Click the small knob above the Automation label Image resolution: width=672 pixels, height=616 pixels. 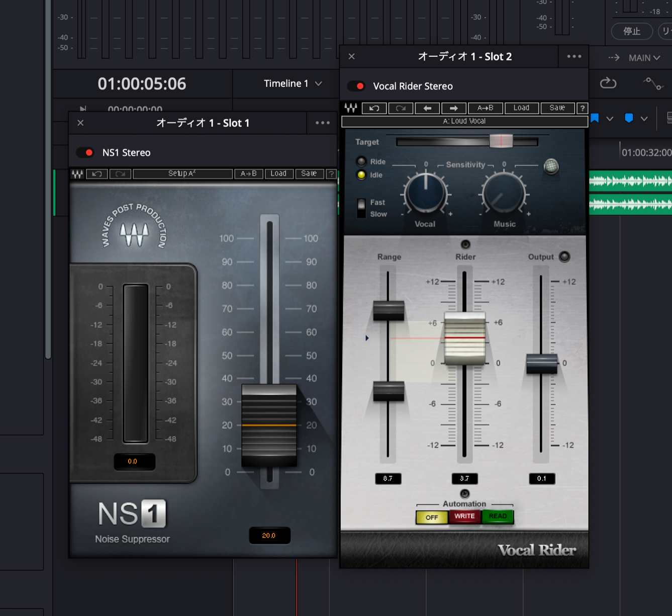(x=465, y=494)
